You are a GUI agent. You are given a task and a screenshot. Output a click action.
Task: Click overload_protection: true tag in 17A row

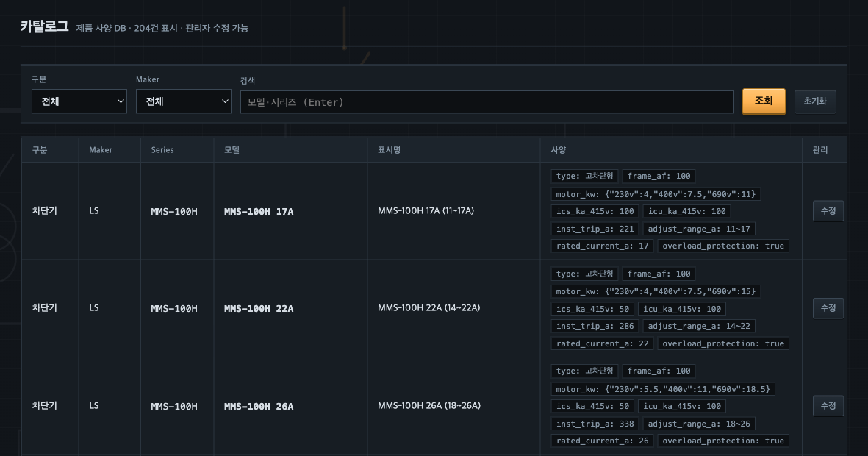pyautogui.click(x=723, y=246)
